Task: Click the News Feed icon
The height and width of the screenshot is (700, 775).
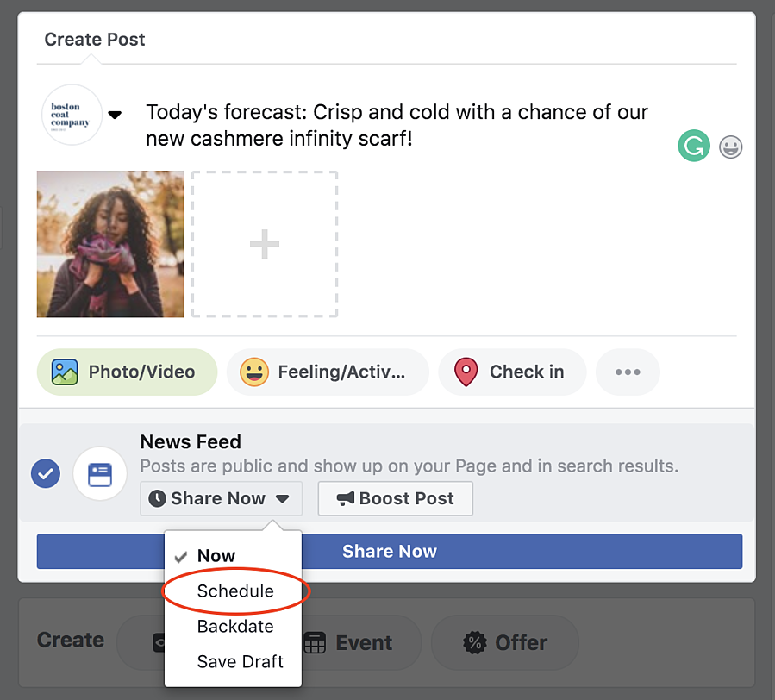Action: coord(100,474)
